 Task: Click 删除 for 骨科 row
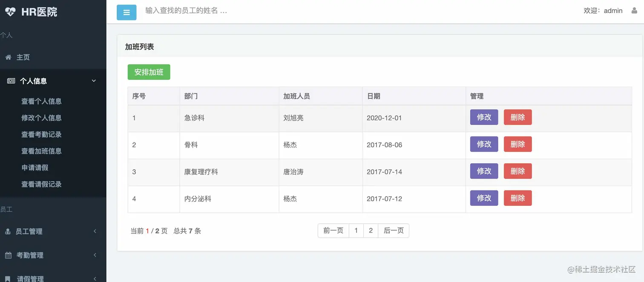(518, 144)
